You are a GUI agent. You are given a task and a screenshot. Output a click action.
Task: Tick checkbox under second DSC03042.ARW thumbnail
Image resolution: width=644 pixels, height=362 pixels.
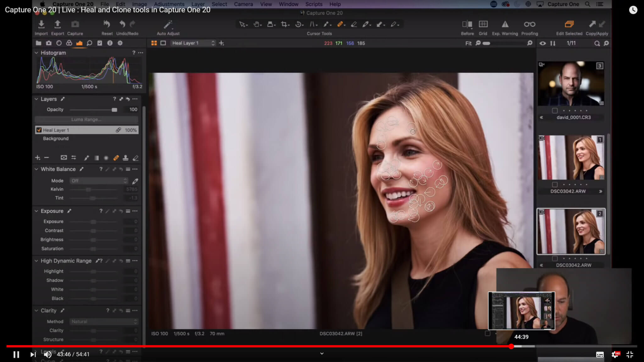click(x=555, y=258)
